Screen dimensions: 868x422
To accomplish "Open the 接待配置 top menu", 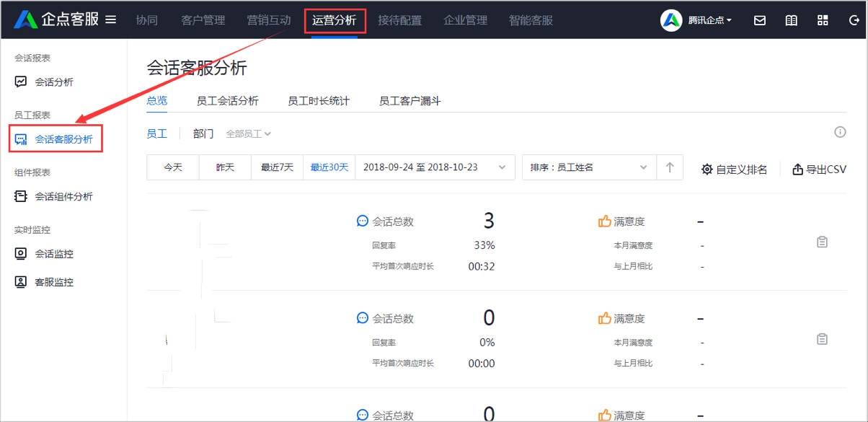I will tap(400, 20).
